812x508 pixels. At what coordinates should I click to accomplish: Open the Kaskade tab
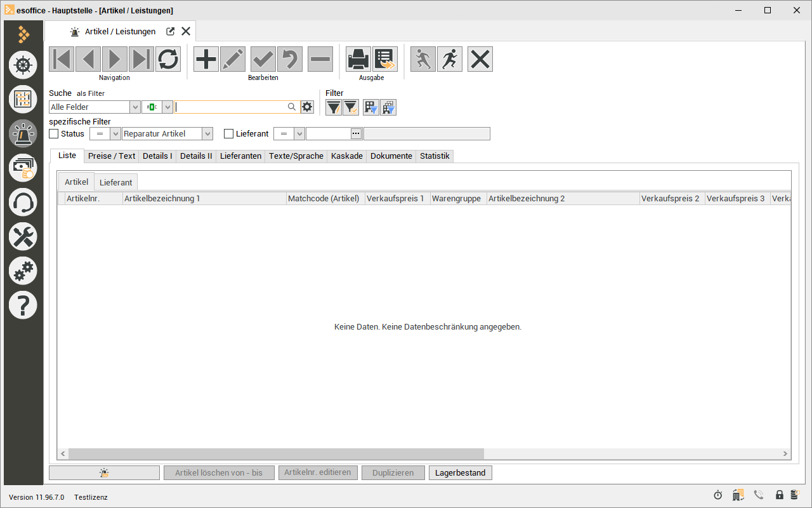347,156
